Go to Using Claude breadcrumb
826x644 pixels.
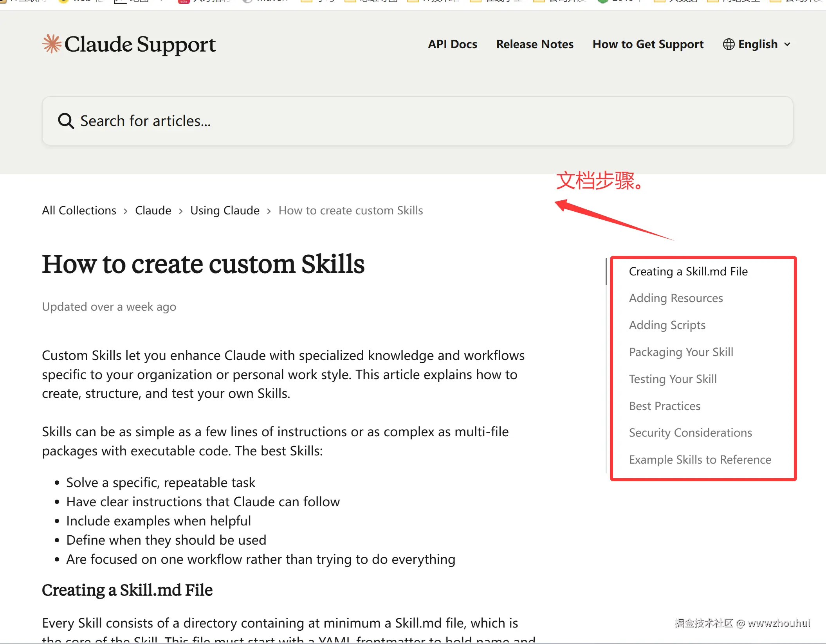click(x=225, y=210)
